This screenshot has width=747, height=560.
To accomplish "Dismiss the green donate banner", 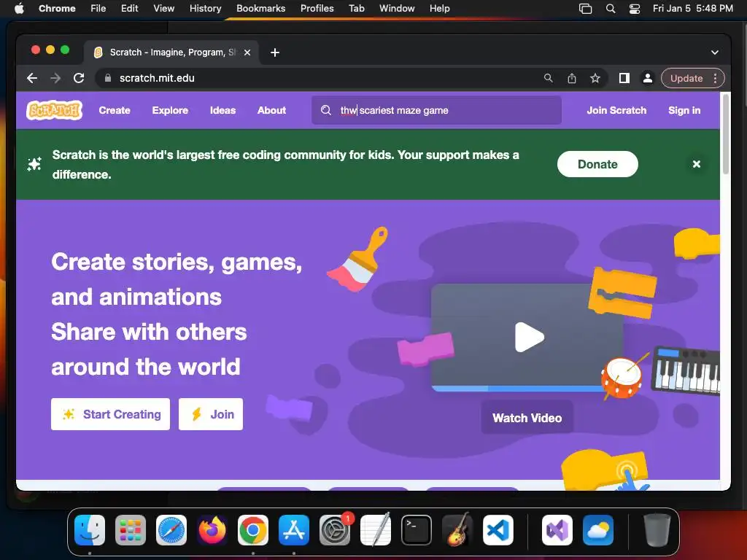I will tap(696, 164).
